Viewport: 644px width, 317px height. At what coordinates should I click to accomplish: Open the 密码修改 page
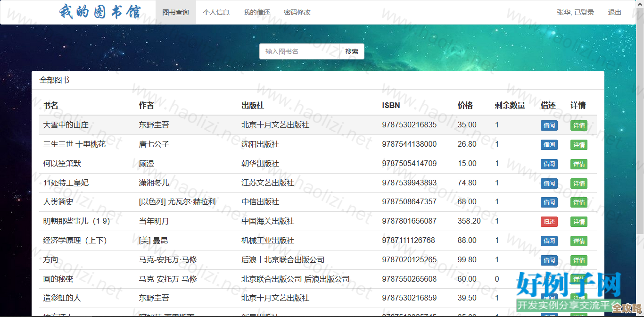pyautogui.click(x=297, y=12)
